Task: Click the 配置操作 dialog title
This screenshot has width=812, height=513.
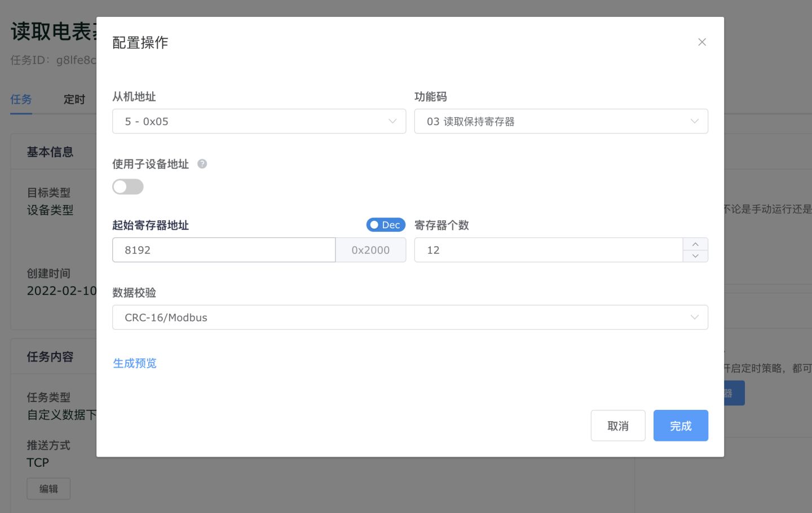Action: (140, 43)
